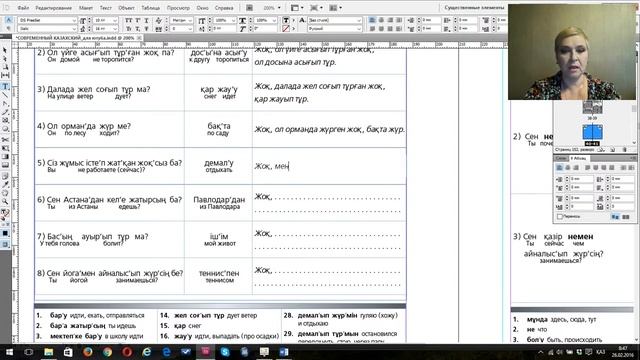
Task: Align paragraph center in control bar
Action: tap(381, 20)
